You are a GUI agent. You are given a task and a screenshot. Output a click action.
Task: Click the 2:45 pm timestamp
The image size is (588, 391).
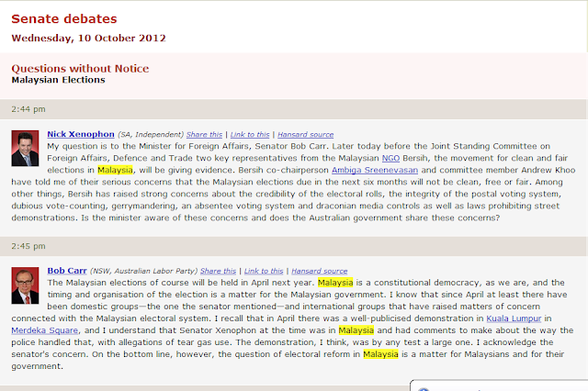[28, 246]
